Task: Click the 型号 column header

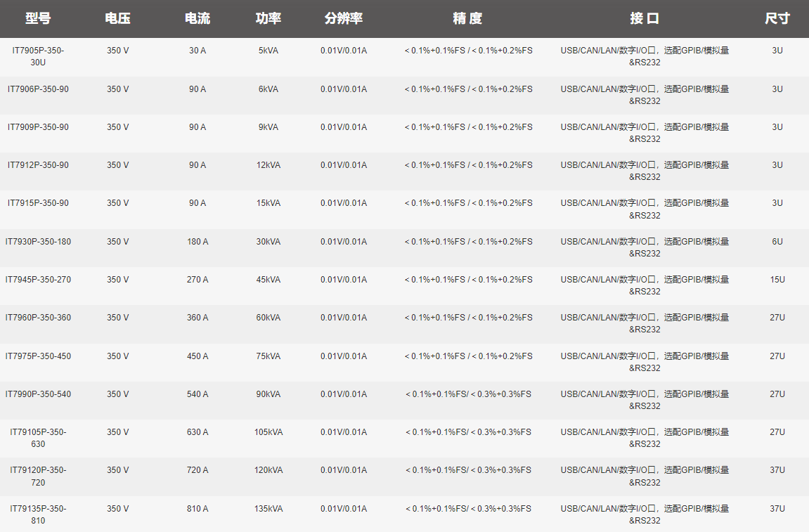Action: coord(38,18)
